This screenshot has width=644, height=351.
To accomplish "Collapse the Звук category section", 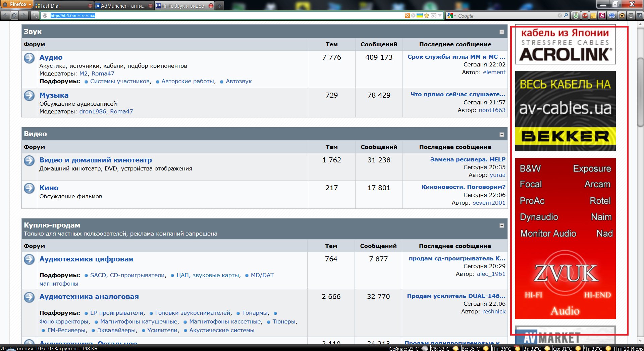I will coord(502,32).
